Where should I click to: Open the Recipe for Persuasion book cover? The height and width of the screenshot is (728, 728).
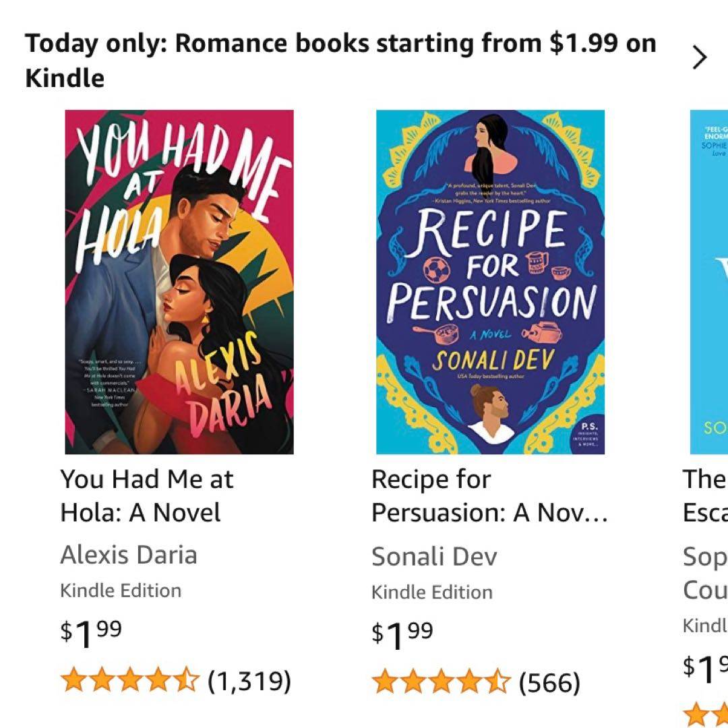click(490, 282)
